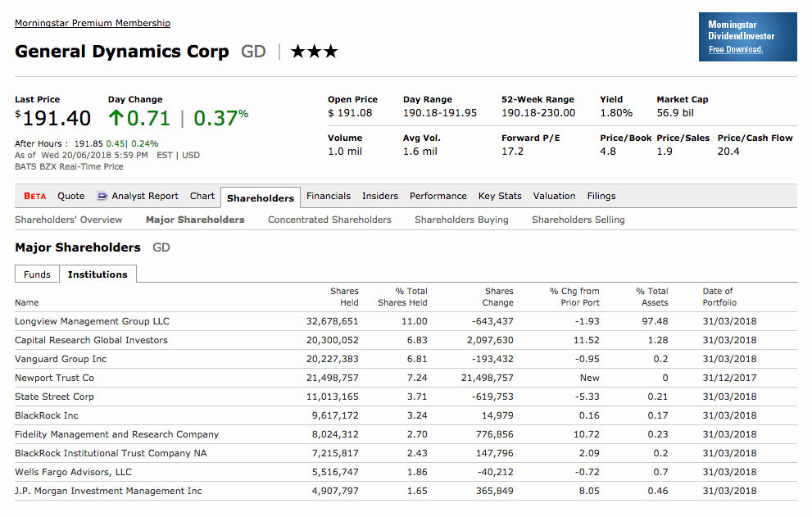Screen dimensions: 812x517
Task: Click Market Cap value 56.9 bil
Action: click(x=675, y=113)
